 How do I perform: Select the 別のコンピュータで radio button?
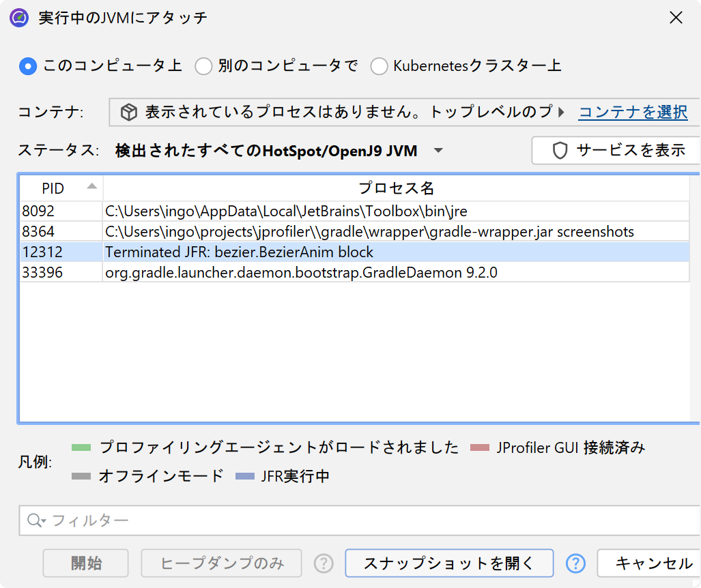(203, 66)
